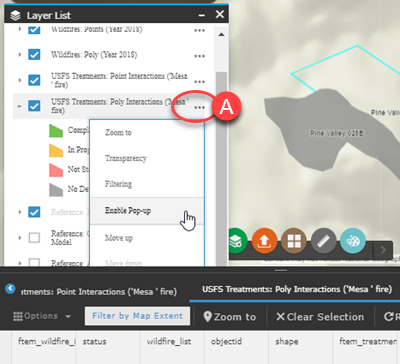
Task: Click the gray No Data legend symbol
Action: coord(56,190)
